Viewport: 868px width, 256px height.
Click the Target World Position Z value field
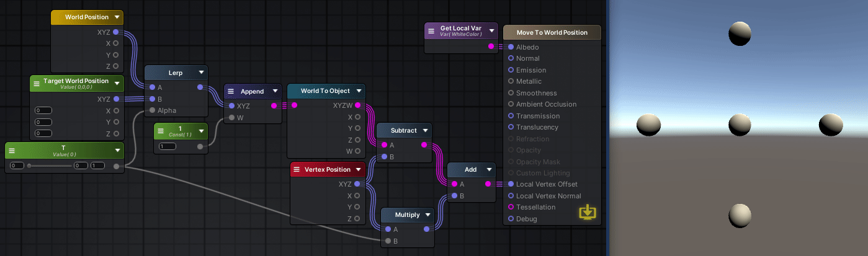coord(43,133)
